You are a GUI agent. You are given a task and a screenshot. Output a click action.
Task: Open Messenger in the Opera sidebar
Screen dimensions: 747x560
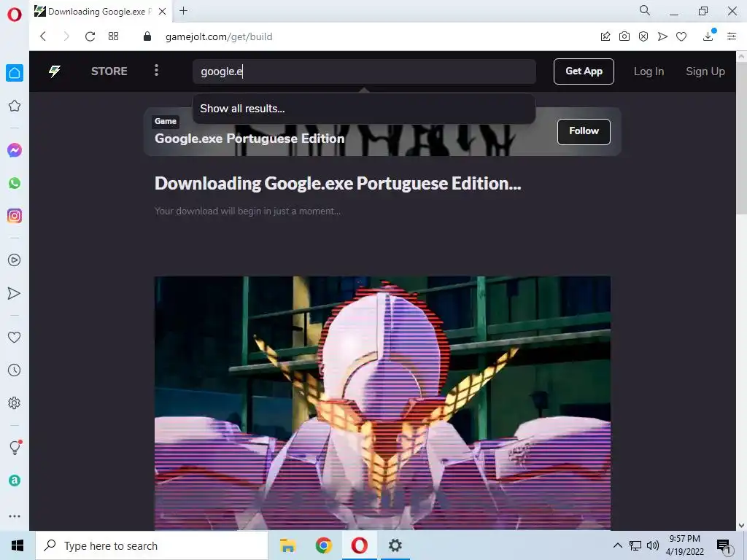pyautogui.click(x=15, y=150)
